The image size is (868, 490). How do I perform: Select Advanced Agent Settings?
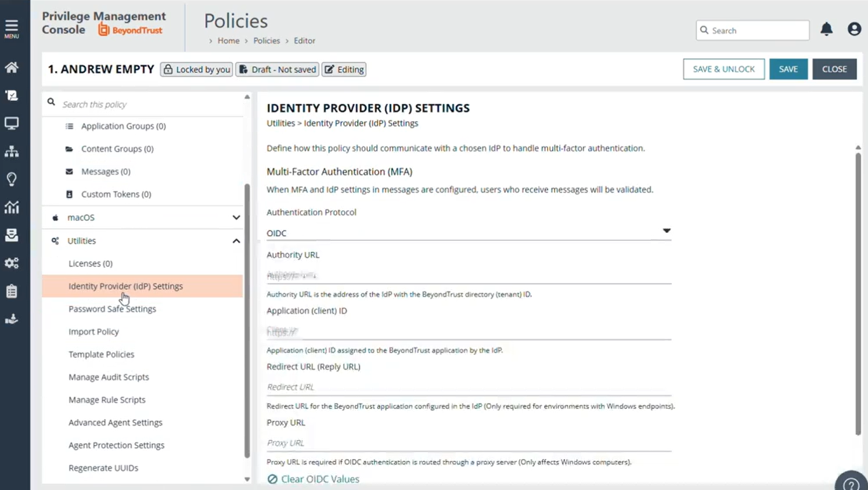[115, 422]
